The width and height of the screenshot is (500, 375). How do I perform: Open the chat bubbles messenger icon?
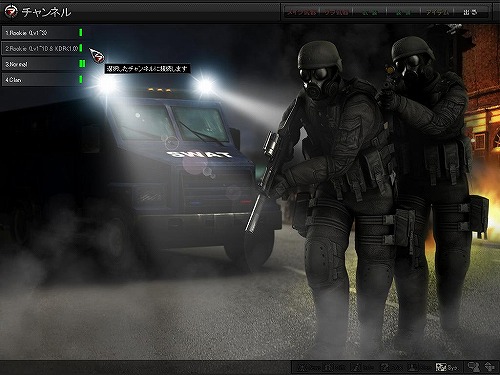(x=474, y=367)
